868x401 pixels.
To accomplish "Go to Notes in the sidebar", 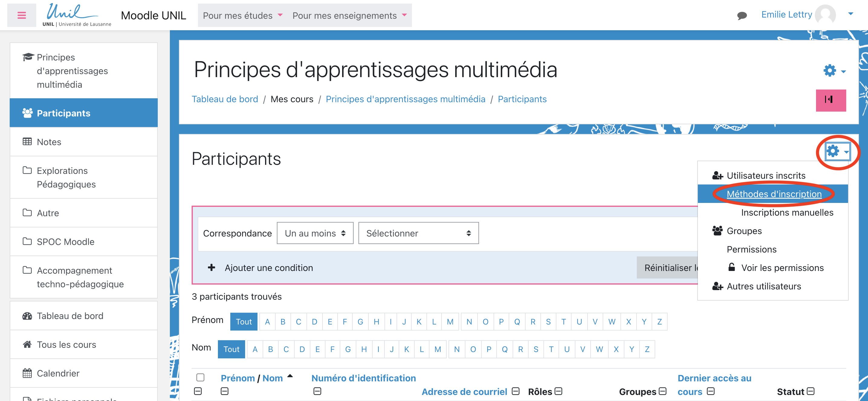I will tap(49, 142).
